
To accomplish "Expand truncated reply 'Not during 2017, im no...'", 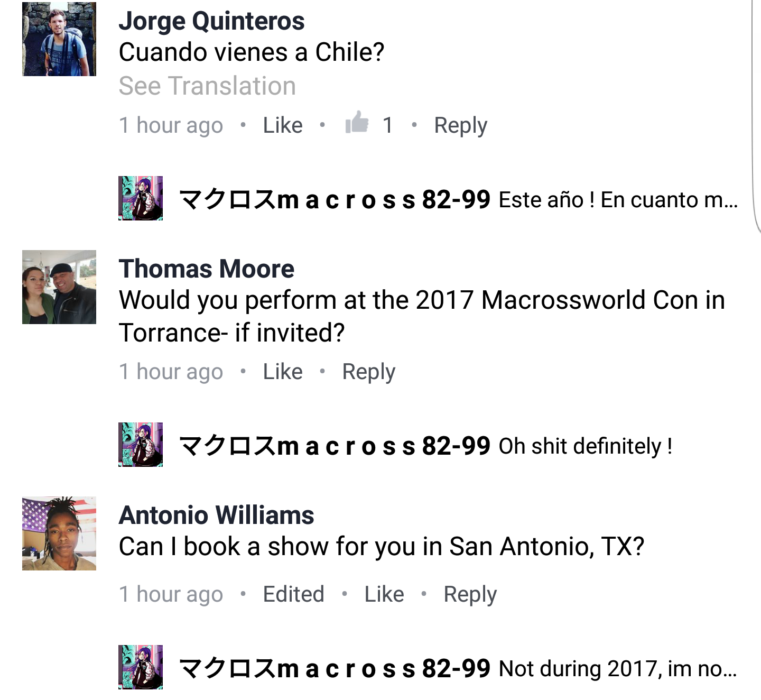I will pos(618,669).
